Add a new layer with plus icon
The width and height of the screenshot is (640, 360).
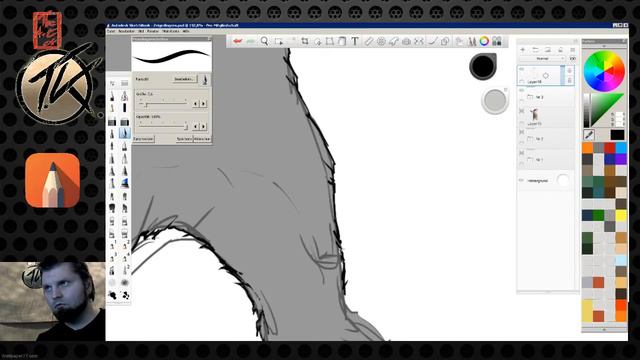(x=522, y=49)
